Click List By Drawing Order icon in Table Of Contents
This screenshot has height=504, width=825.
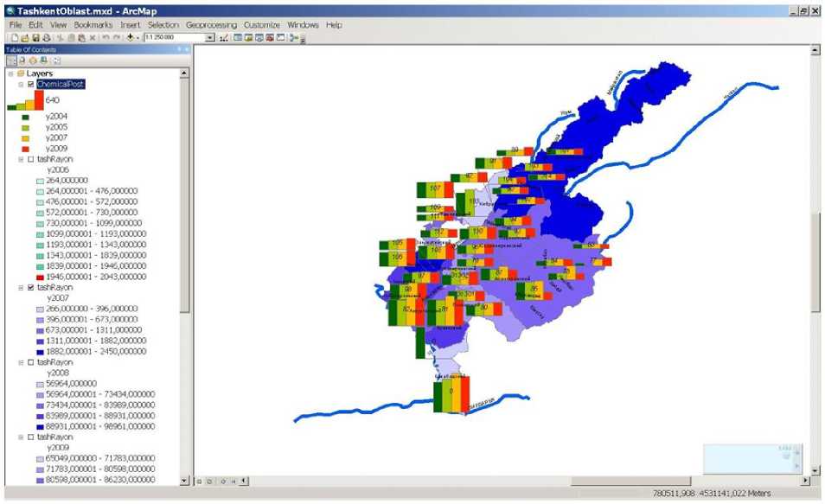pos(12,61)
